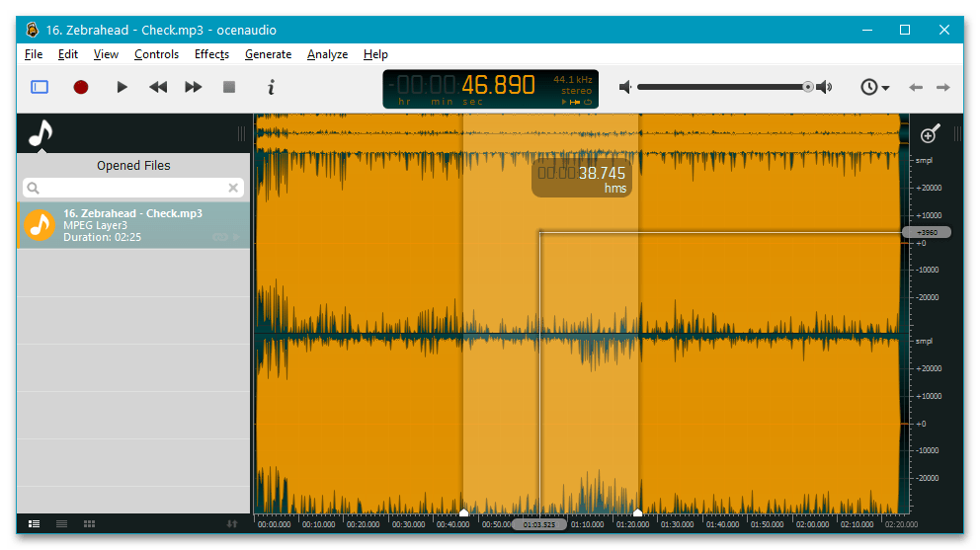The height and width of the screenshot is (550, 980).
Task: Click the zoom magnifier icon beside waveform
Action: (x=930, y=133)
